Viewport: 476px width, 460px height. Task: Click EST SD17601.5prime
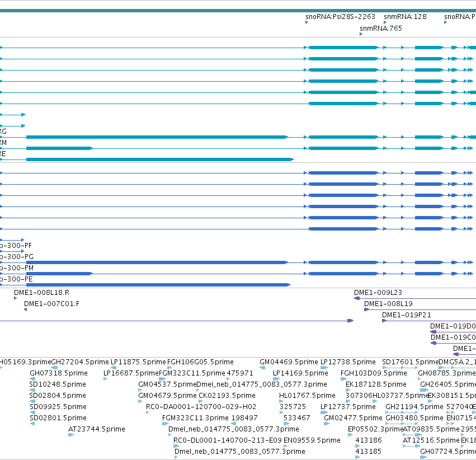(x=410, y=362)
